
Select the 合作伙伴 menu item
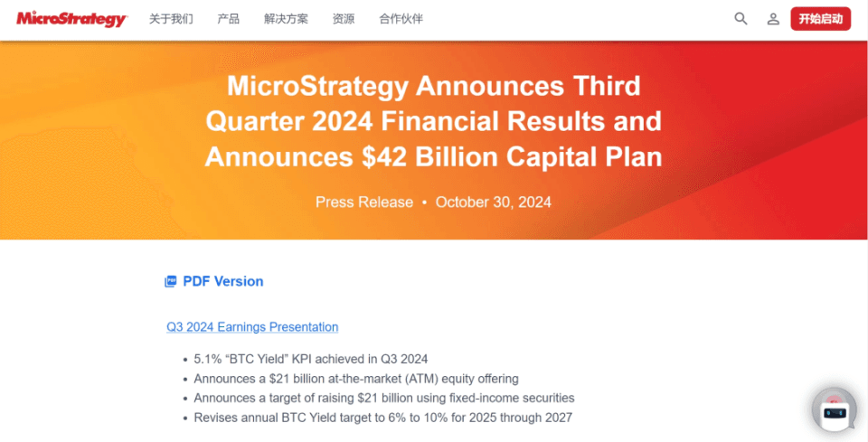[x=401, y=19]
